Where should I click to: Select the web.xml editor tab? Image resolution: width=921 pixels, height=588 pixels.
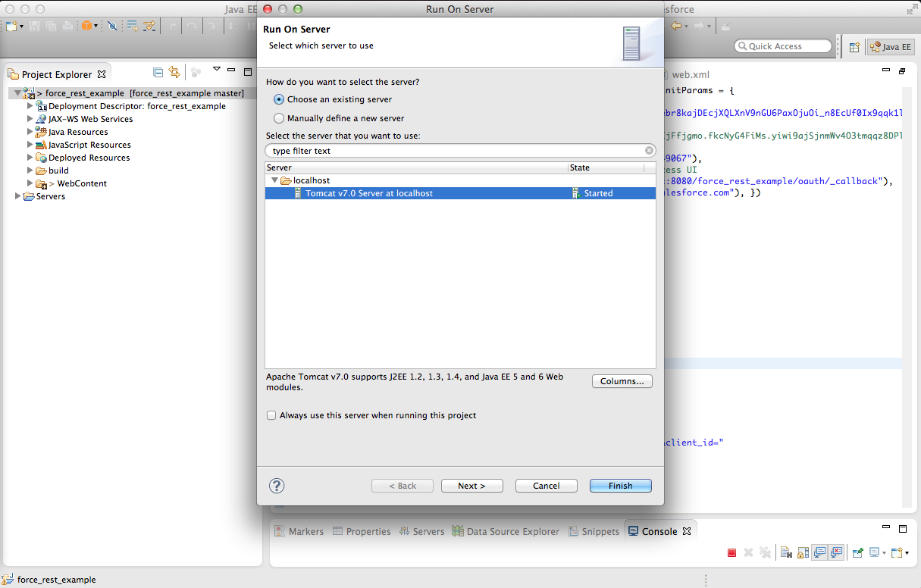691,75
